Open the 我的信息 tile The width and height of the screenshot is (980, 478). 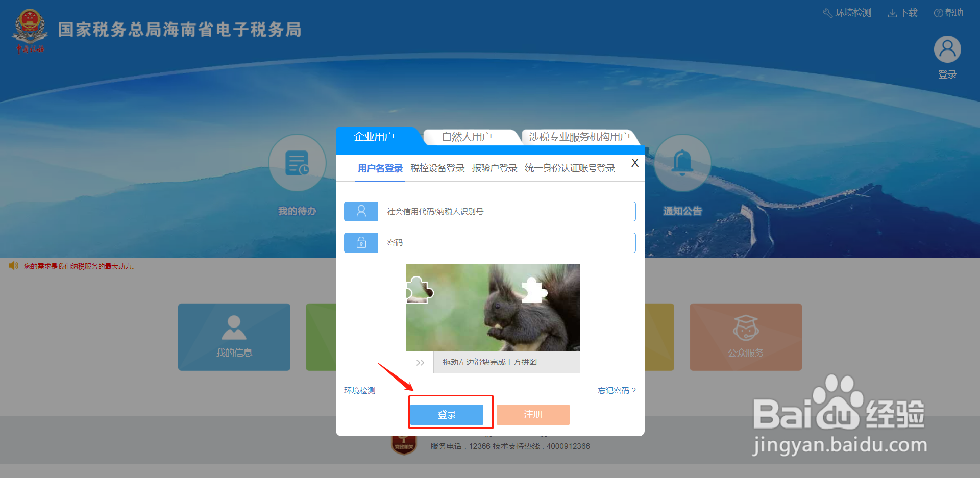[x=234, y=337]
